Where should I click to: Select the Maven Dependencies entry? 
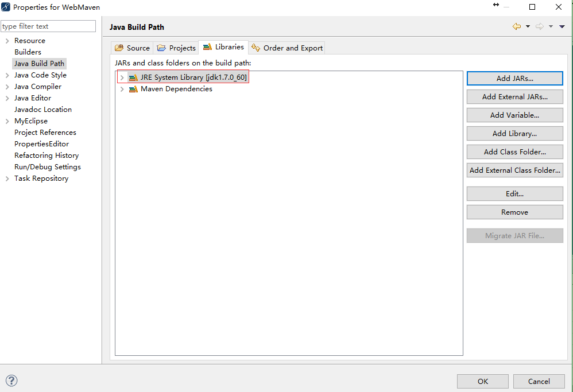point(176,89)
